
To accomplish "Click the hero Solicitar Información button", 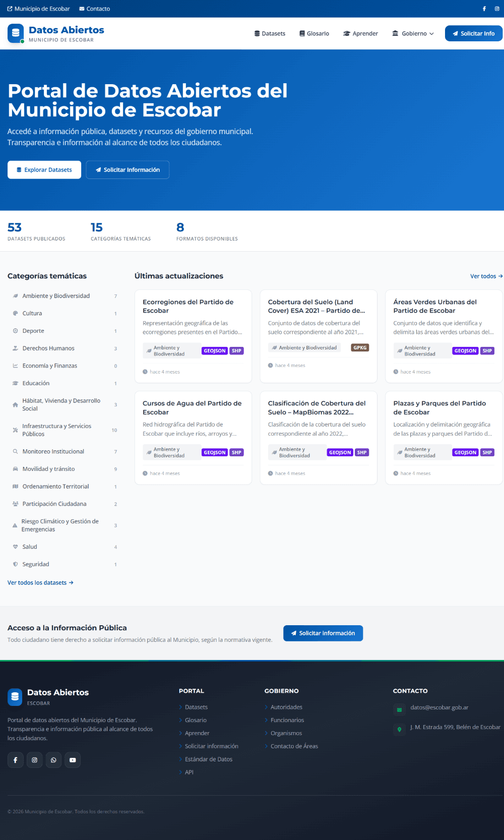I will click(x=128, y=170).
